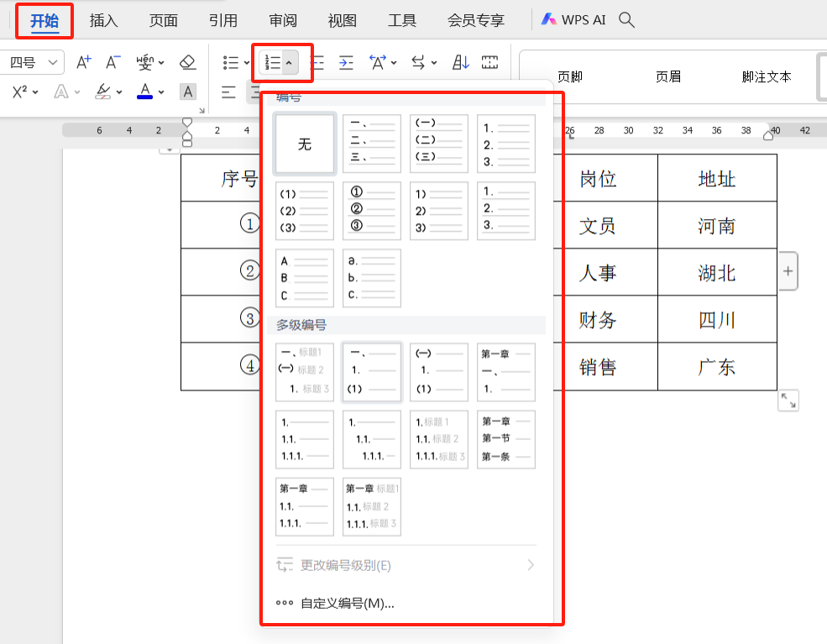Click the outlined text effects A icon
This screenshot has width=827, height=644.
[61, 92]
